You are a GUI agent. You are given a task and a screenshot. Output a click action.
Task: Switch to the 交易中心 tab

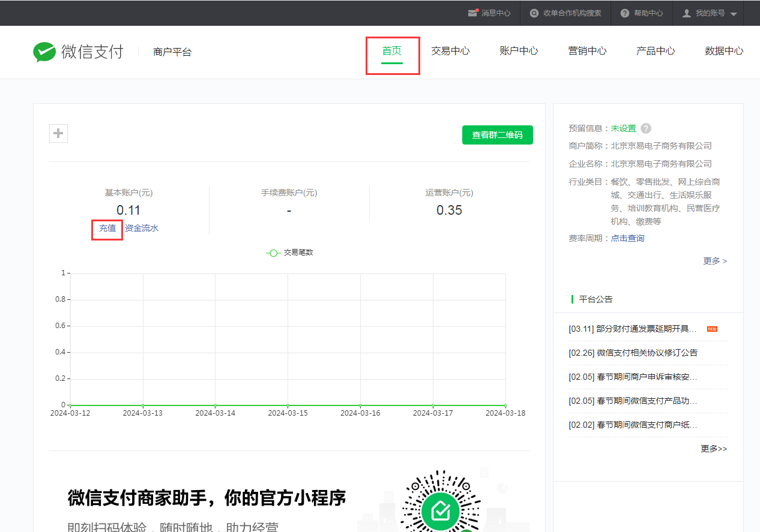pos(450,51)
